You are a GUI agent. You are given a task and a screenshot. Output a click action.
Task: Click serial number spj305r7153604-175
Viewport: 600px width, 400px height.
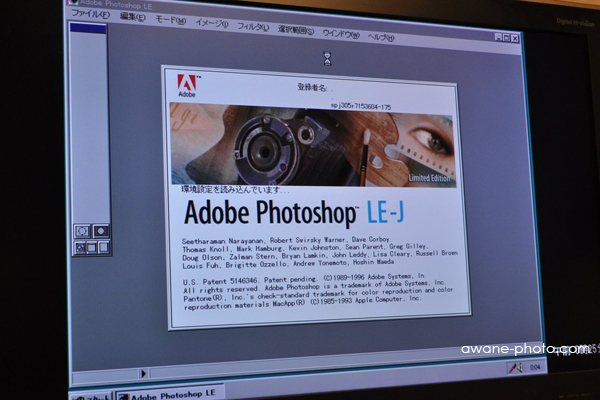360,106
